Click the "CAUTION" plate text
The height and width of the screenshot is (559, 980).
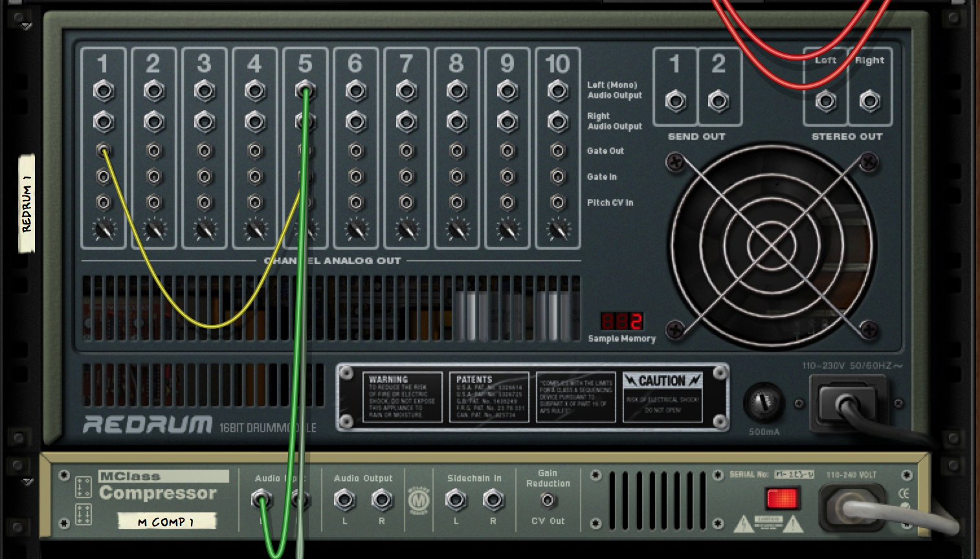(663, 380)
